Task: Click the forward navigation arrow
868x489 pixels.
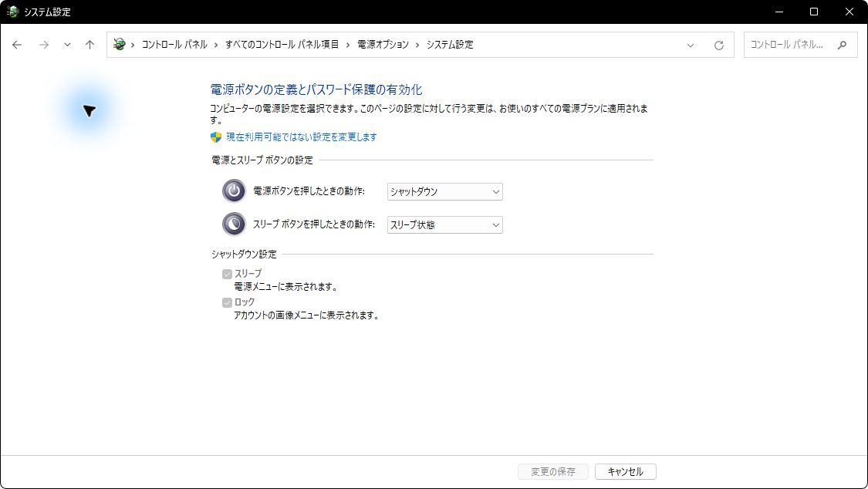Action: 44,45
